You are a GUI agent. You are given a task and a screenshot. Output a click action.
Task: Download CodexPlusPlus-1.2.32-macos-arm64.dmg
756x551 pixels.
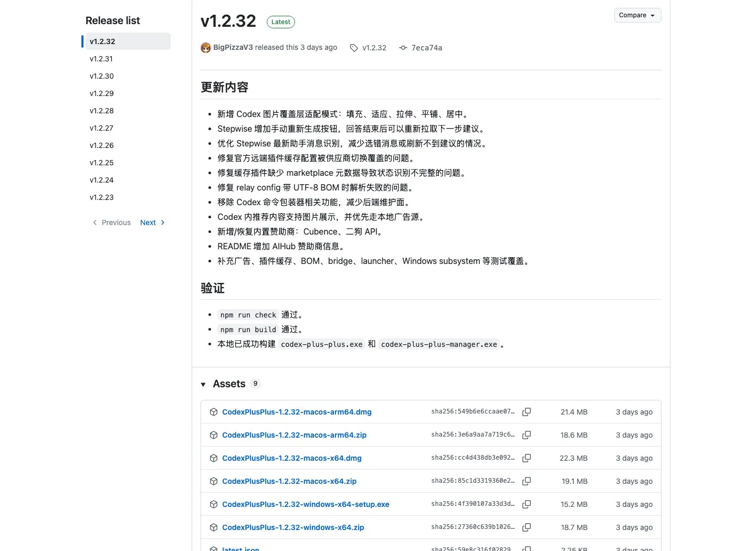click(297, 412)
